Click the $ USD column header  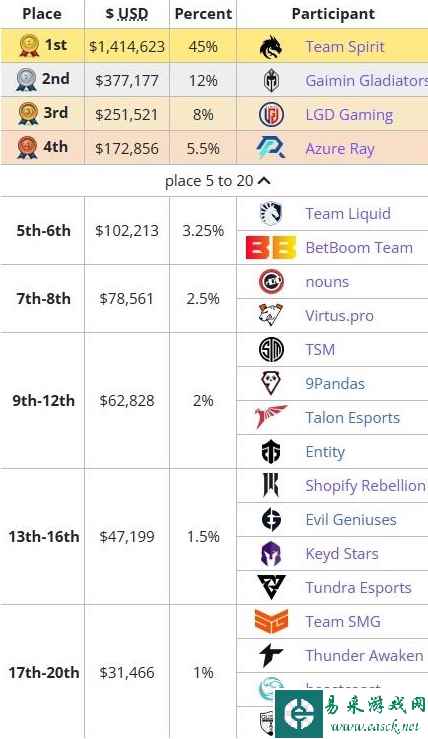point(127,14)
